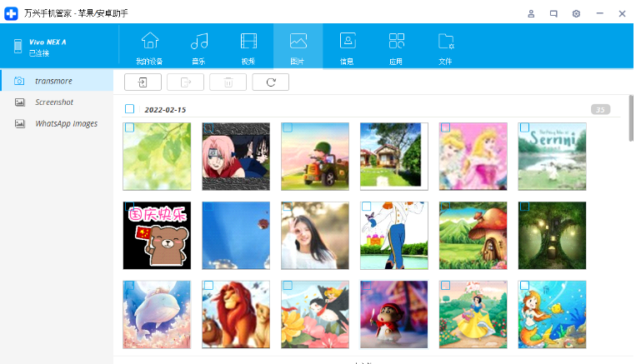
Task: Open the blue sky balloon thumbnail
Action: tap(236, 236)
